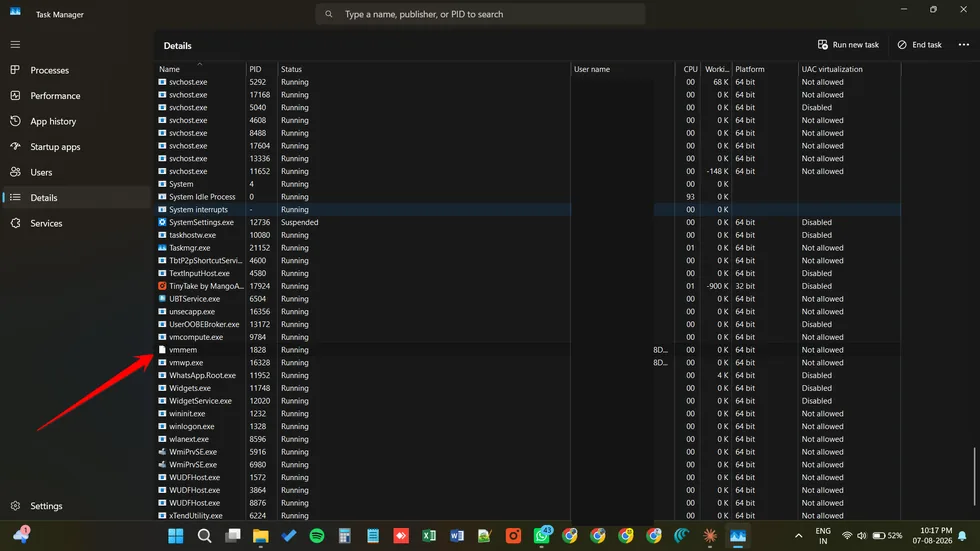980x551 pixels.
Task: Click the Run new task button
Action: pos(848,45)
